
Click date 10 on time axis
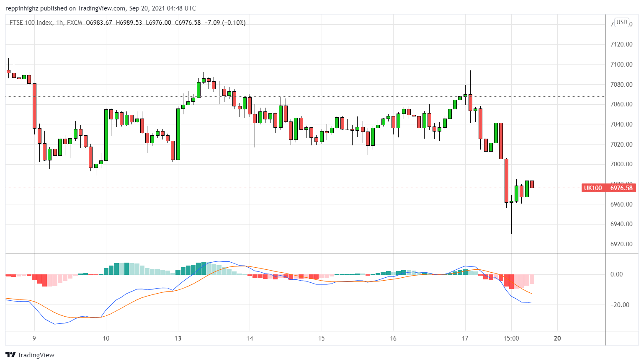click(106, 338)
